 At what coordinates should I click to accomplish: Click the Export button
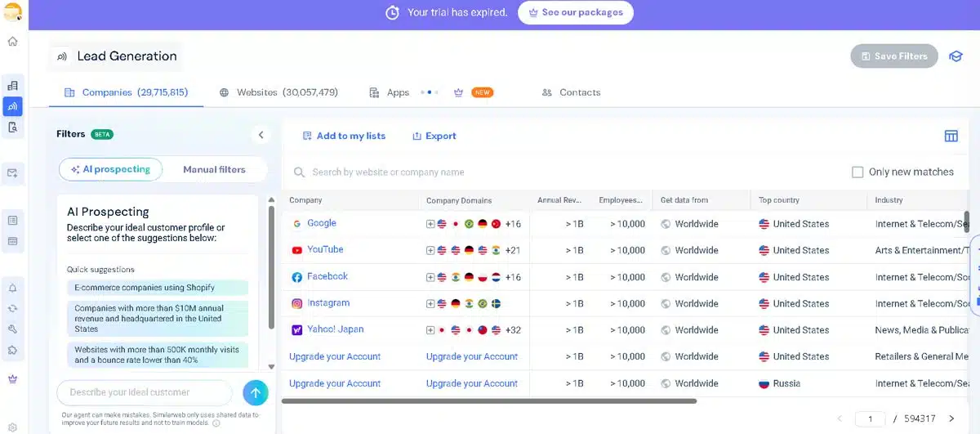click(x=434, y=136)
